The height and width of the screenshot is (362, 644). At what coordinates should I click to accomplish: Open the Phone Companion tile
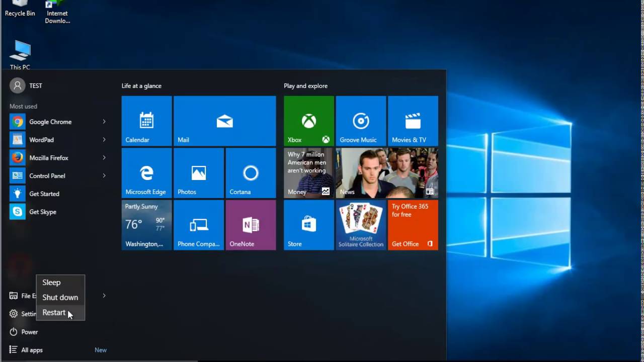(198, 225)
